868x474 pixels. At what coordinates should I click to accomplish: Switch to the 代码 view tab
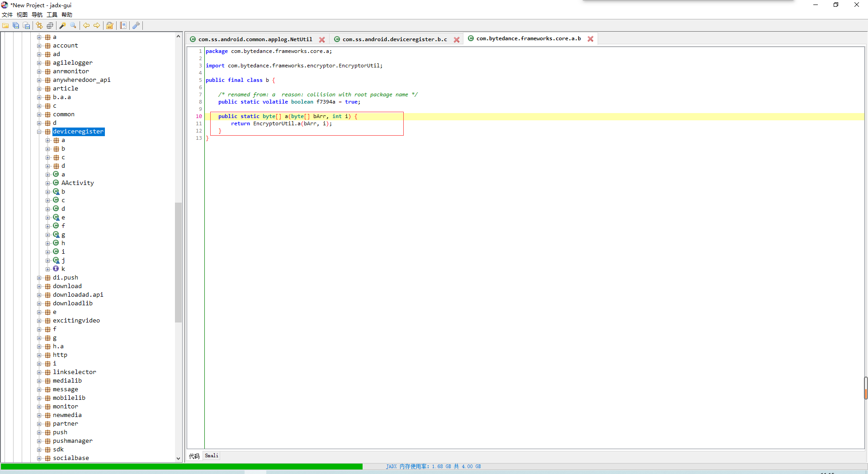(194, 456)
